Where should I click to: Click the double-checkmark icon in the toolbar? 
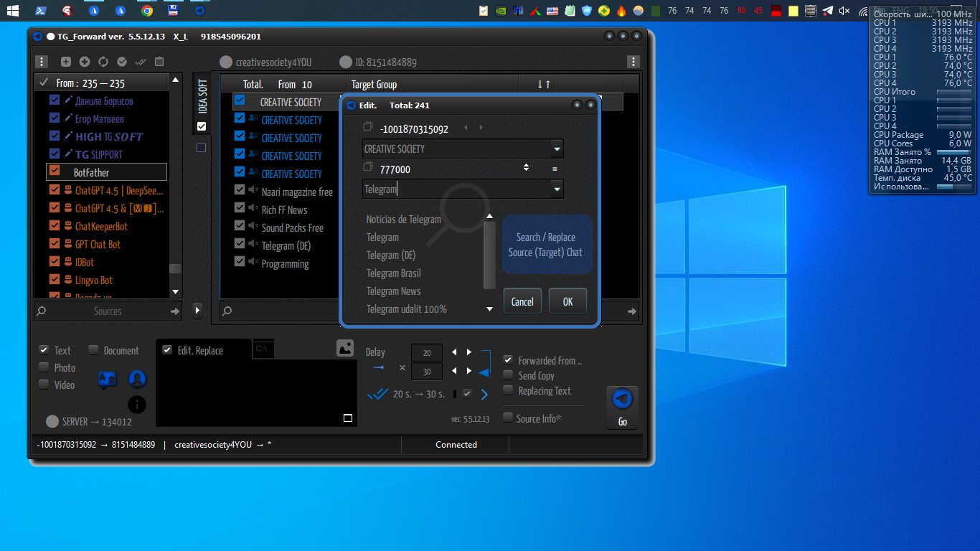tap(141, 62)
